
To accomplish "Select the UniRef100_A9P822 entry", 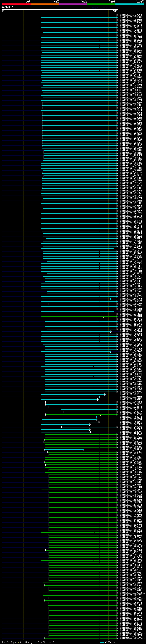I will 131,47.
